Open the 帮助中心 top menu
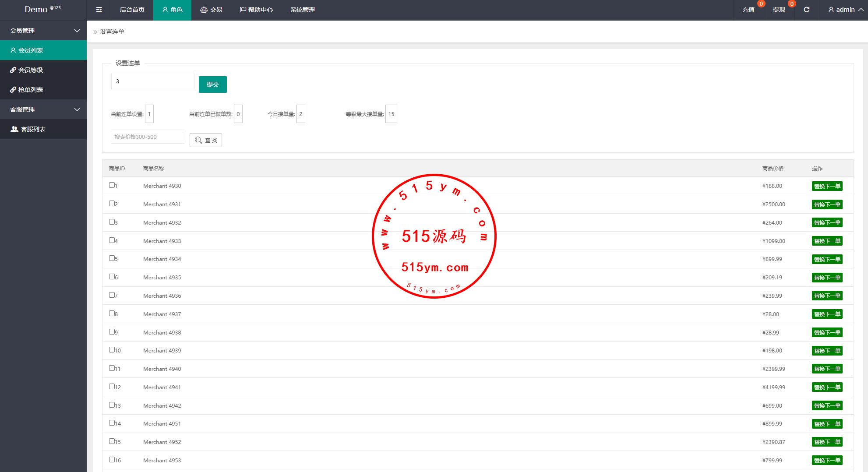 pos(256,10)
